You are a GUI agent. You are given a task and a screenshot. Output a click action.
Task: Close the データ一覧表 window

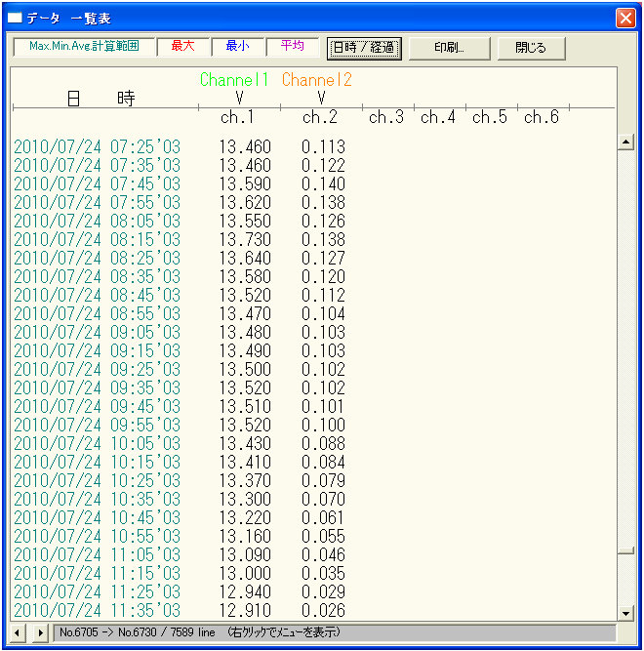(x=625, y=19)
